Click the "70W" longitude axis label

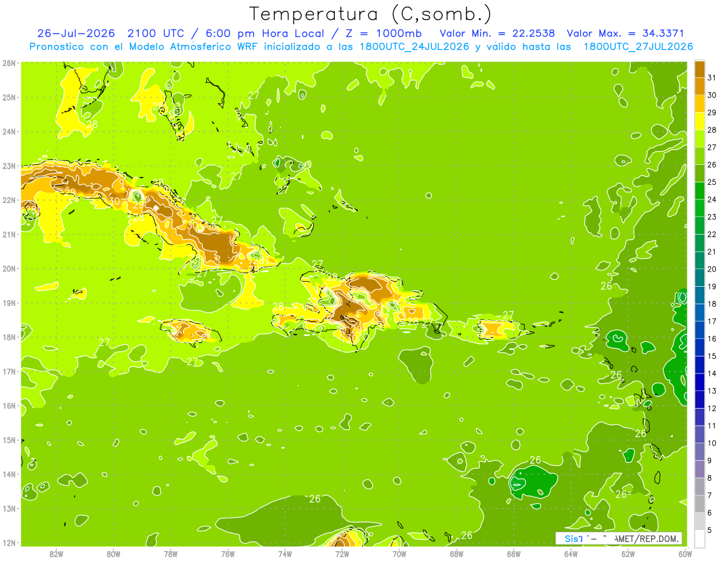pos(399,554)
